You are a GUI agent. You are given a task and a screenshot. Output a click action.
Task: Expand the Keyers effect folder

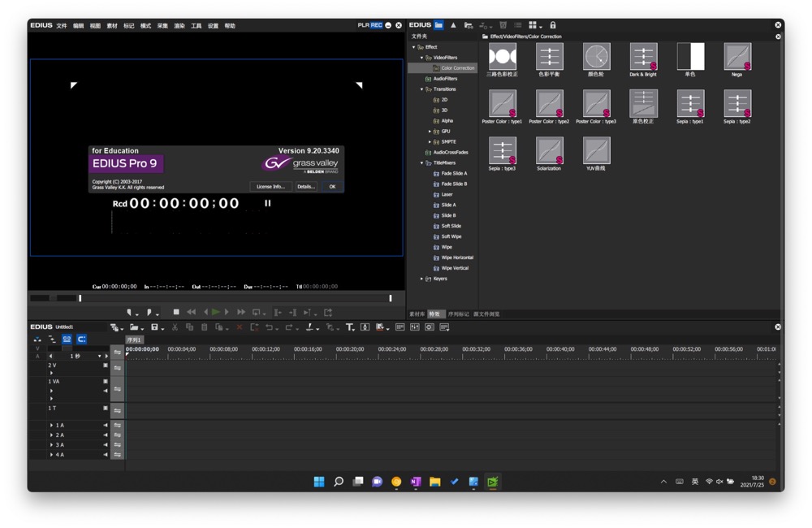(x=421, y=279)
